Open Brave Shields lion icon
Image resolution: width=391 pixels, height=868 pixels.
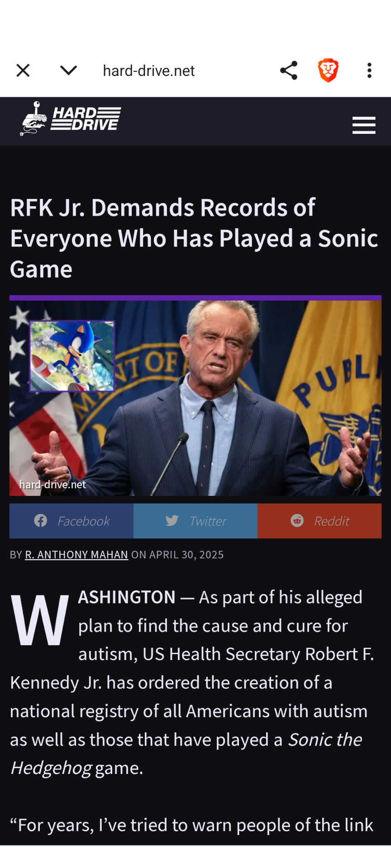(x=328, y=71)
